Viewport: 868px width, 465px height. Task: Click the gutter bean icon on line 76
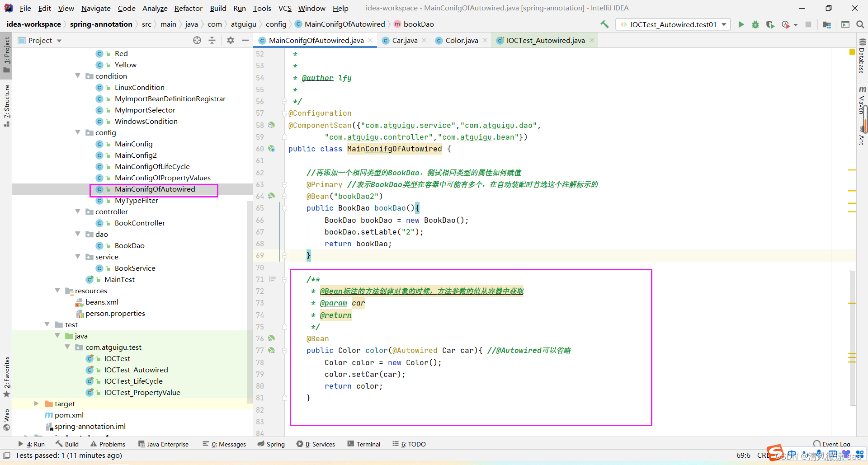point(271,338)
